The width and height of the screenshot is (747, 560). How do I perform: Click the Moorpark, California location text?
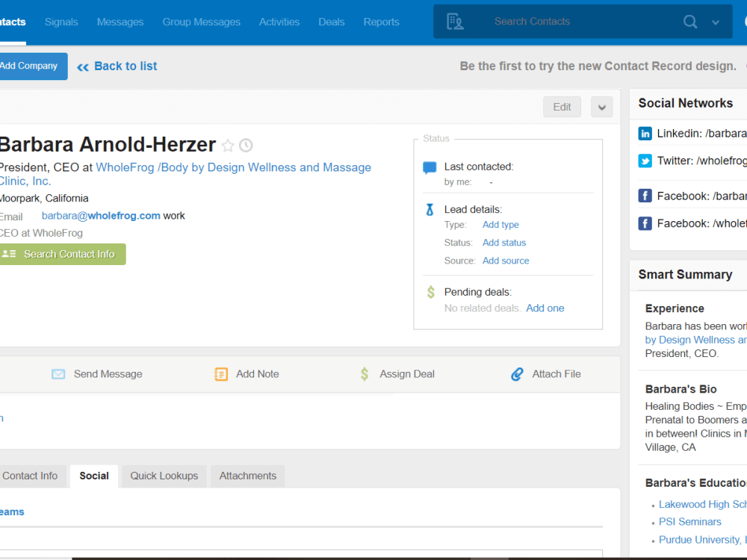[44, 199]
